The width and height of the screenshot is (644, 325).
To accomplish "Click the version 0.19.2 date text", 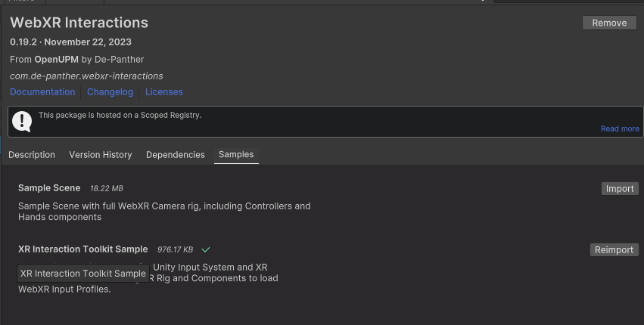I will point(70,42).
